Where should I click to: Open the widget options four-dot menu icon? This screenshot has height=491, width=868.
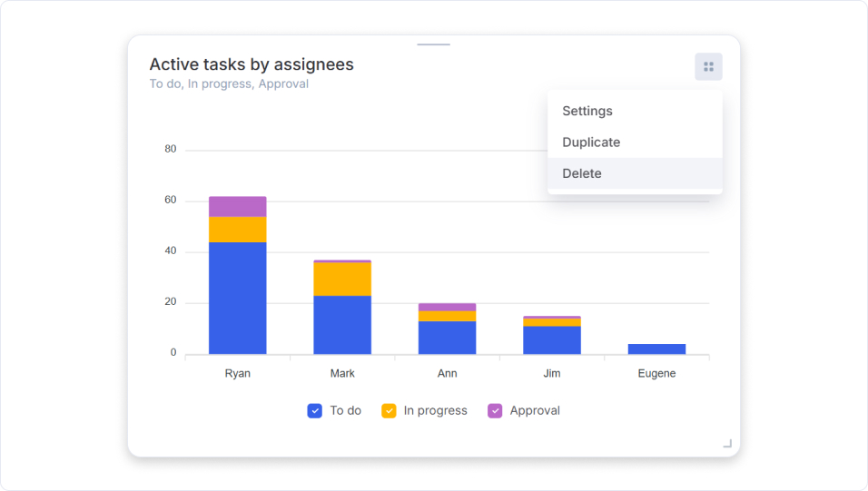(708, 67)
